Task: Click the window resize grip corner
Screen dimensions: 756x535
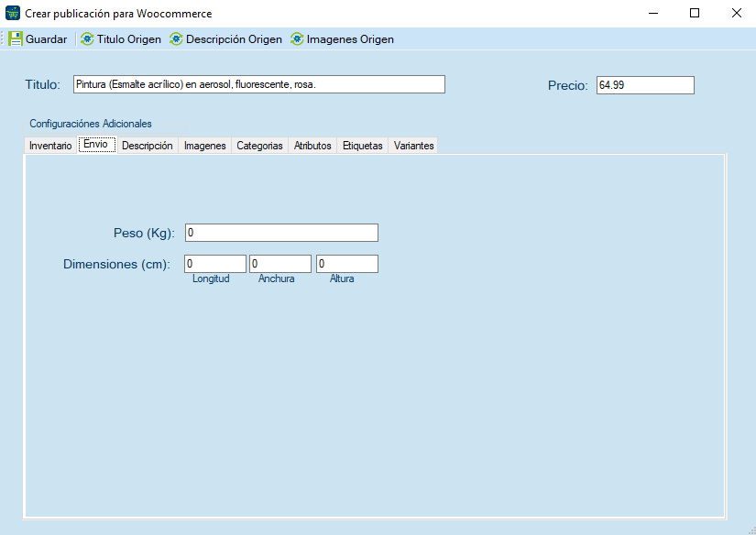Action: (751, 530)
